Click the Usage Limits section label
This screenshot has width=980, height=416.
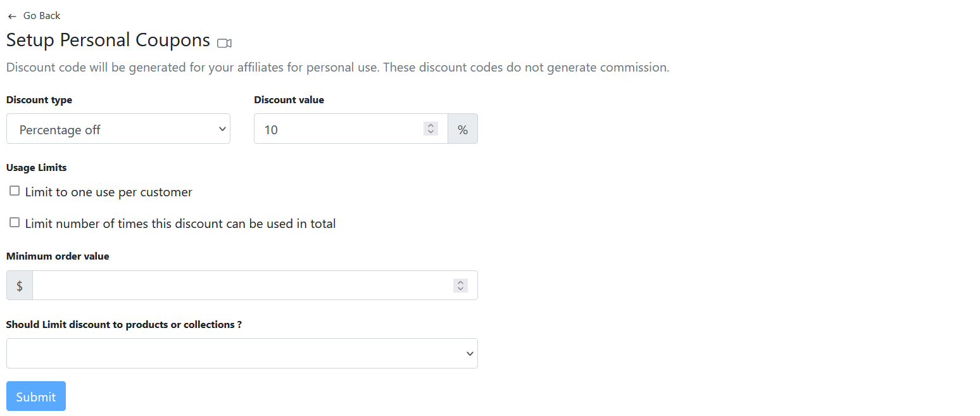37,168
